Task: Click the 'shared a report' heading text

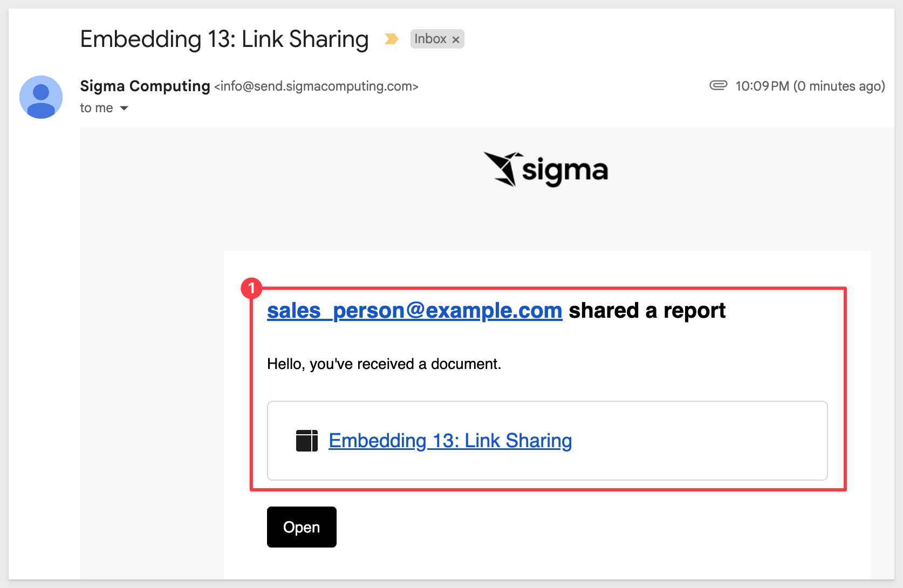Action: [x=647, y=311]
